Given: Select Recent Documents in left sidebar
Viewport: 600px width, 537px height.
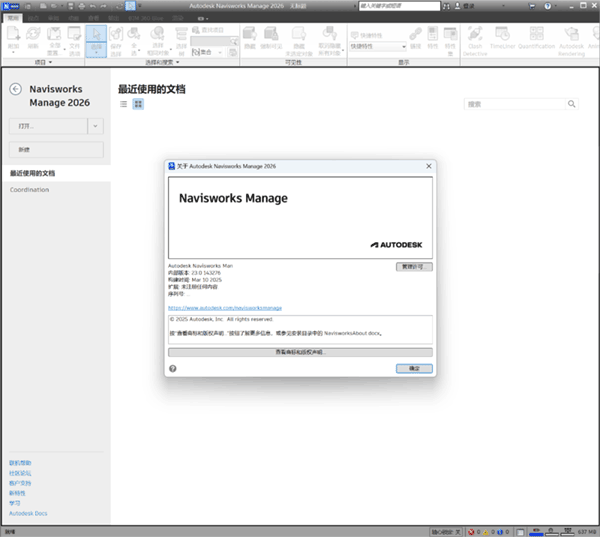Looking at the screenshot, I should pos(56,173).
